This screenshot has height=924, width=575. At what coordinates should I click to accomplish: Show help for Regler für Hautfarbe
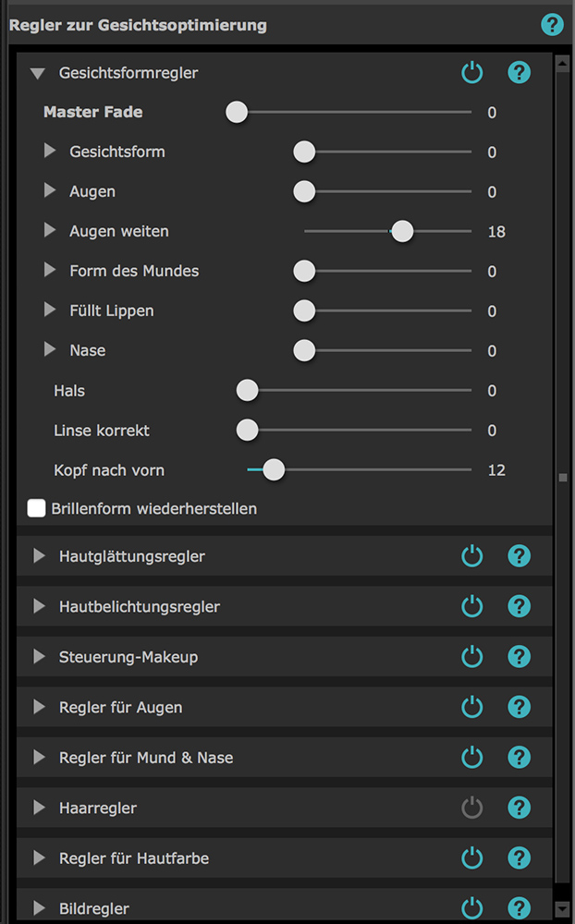click(519, 858)
